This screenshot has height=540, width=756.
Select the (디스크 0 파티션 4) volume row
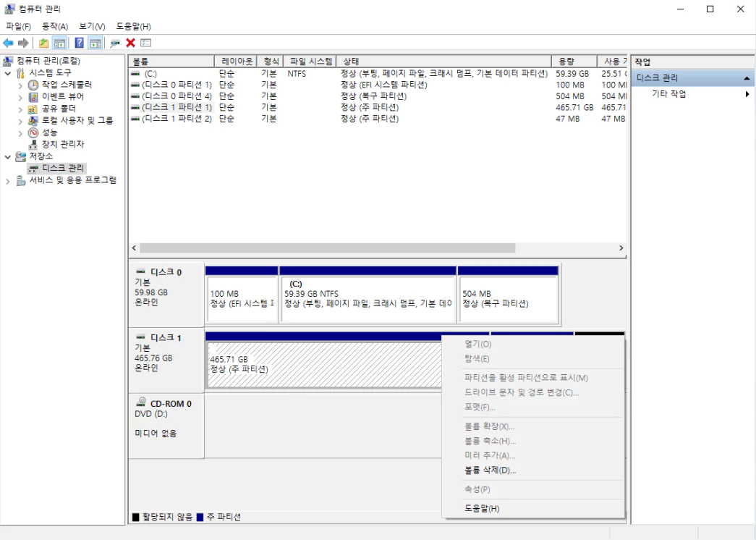click(x=378, y=96)
